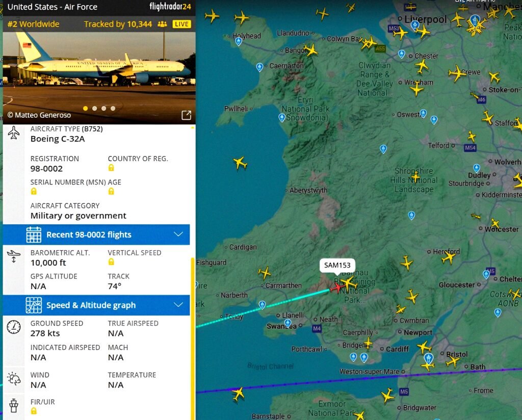Click the lock icon under Country of Reg.
Image resolution: width=522 pixels, height=420 pixels.
(111, 168)
